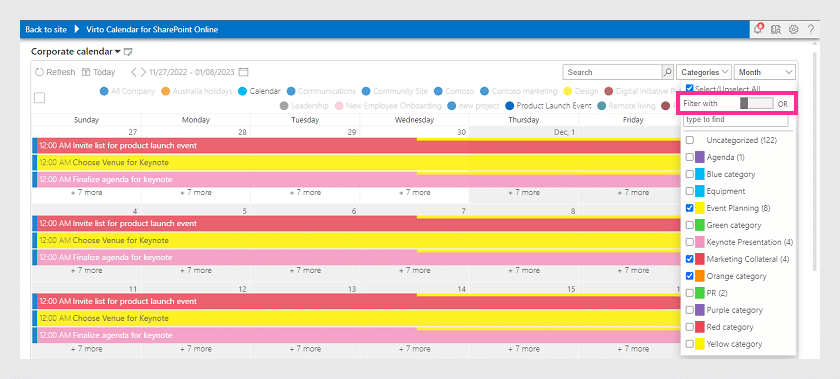Switch the Filter with OR toggle
Image resolution: width=840 pixels, height=379 pixels.
coord(756,104)
